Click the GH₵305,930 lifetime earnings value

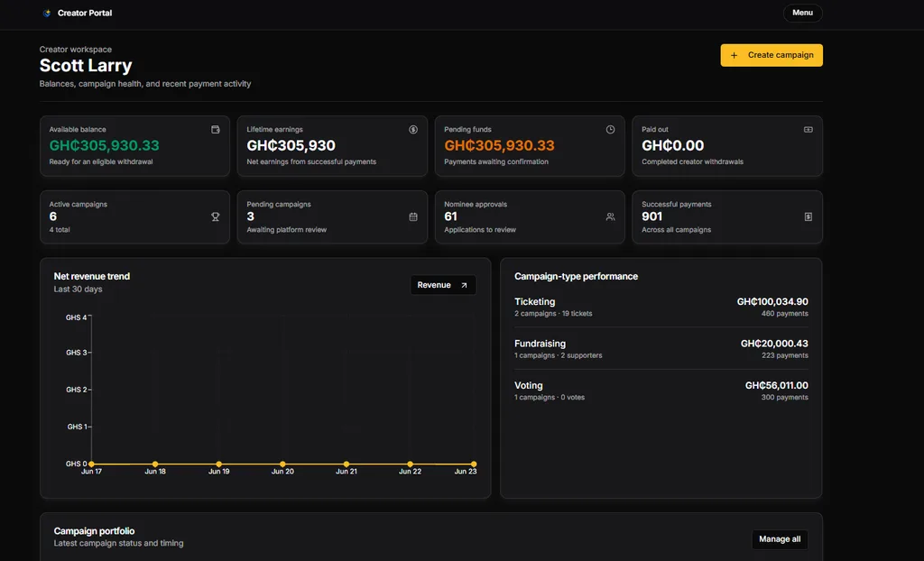291,145
